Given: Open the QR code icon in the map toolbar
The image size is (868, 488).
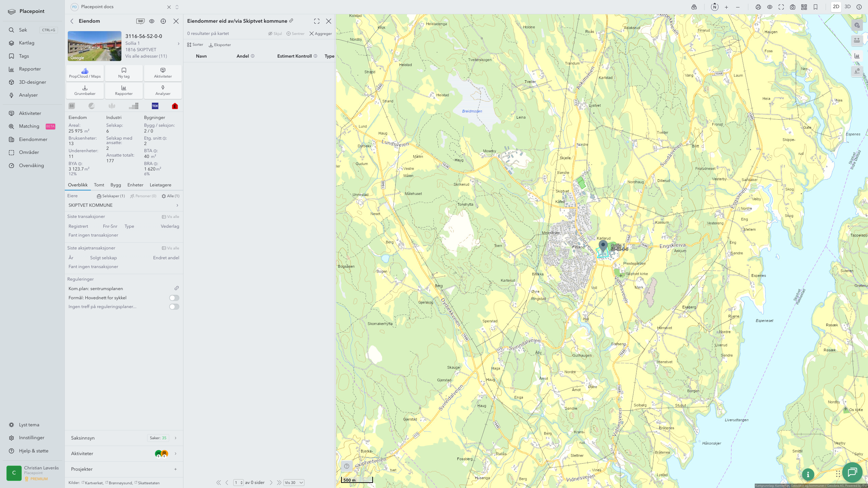Looking at the screenshot, I should tap(804, 7).
